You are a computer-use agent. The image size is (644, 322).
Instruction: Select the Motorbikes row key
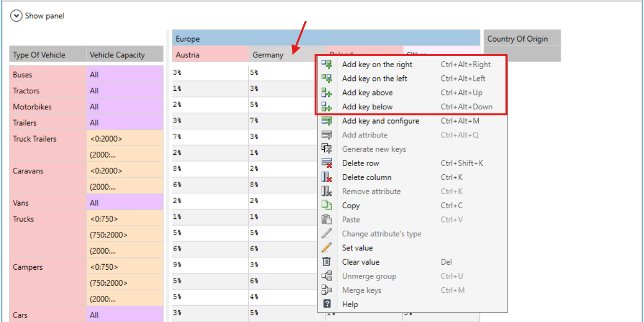pos(48,107)
